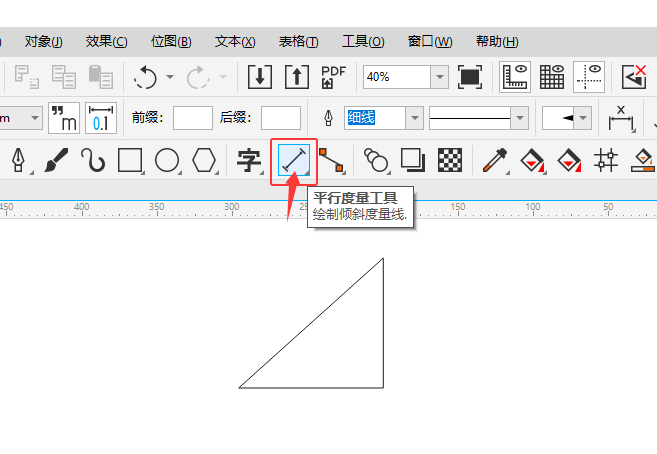Toggle Show Grid button
The image size is (657, 454).
point(552,77)
